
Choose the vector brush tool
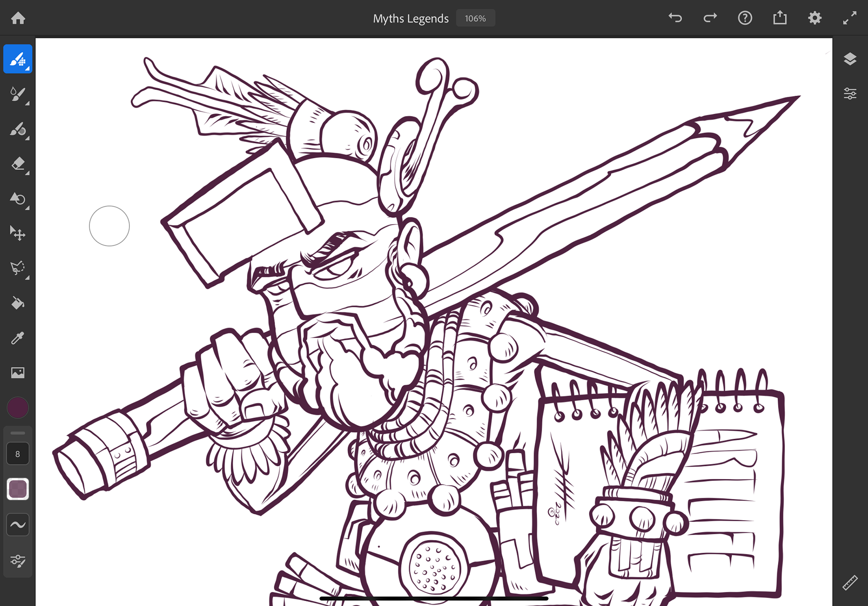pos(18,129)
